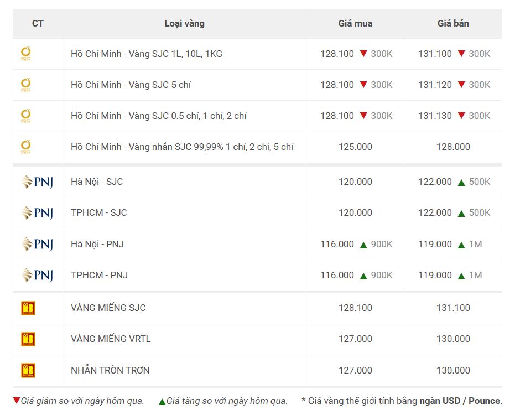Click red triangle in legend Giá giảm
This screenshot has height=420, width=515.
17,401
